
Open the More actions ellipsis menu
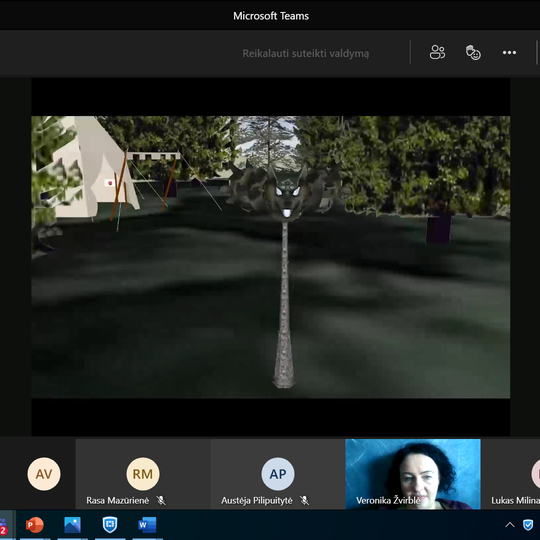pyautogui.click(x=509, y=53)
